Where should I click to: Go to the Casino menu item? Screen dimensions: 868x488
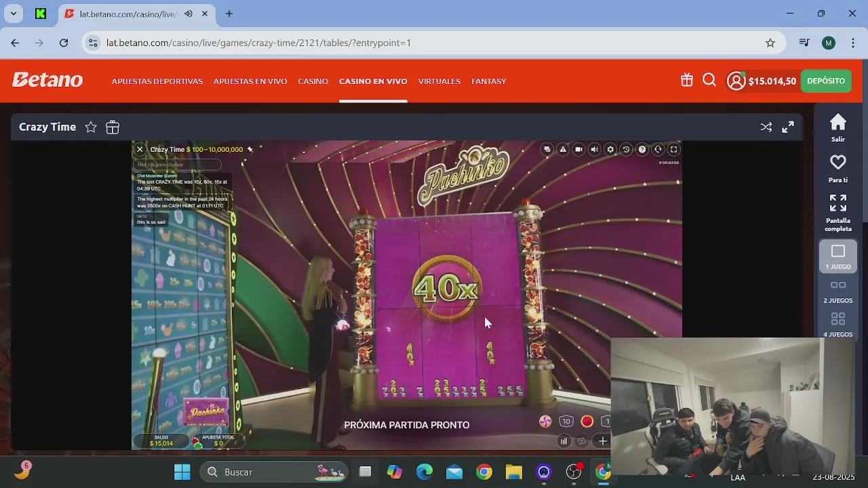[313, 81]
